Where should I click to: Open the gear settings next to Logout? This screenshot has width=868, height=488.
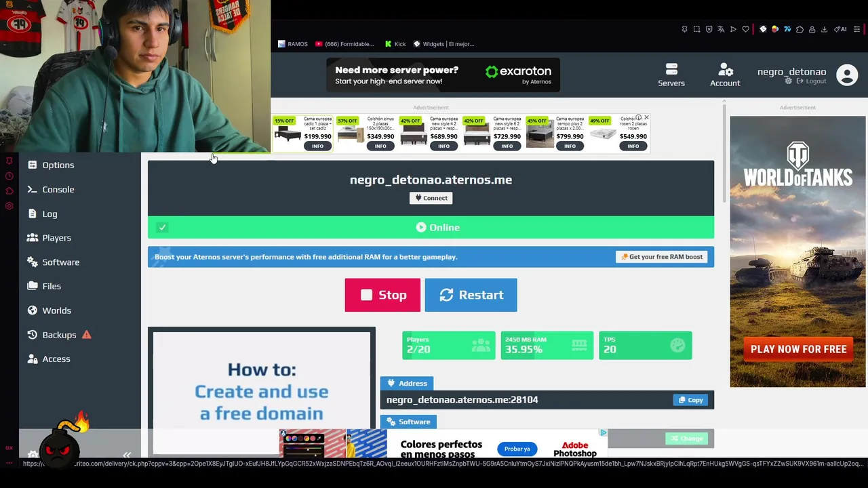pos(788,81)
